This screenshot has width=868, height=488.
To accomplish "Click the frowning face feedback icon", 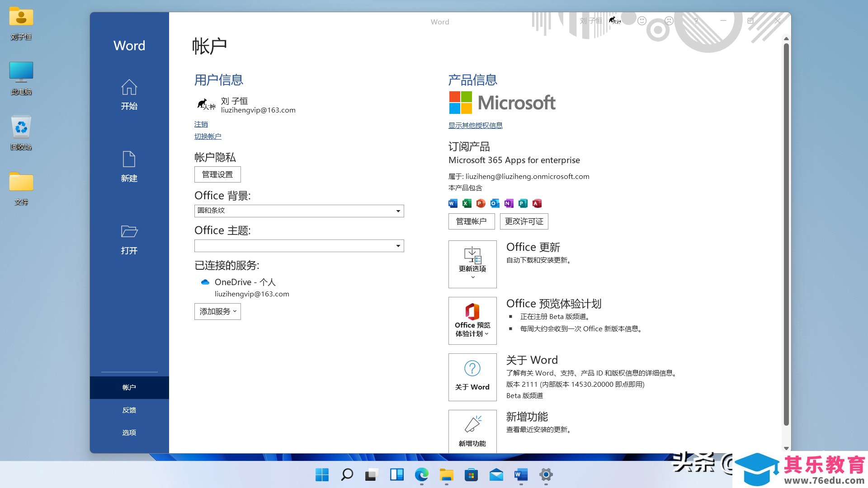I will coord(669,21).
